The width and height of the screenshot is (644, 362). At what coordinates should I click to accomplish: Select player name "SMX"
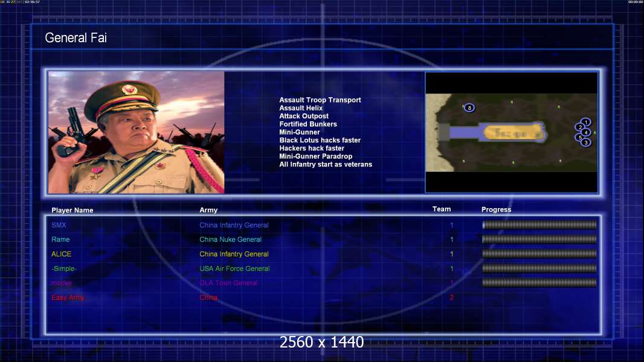coord(59,225)
